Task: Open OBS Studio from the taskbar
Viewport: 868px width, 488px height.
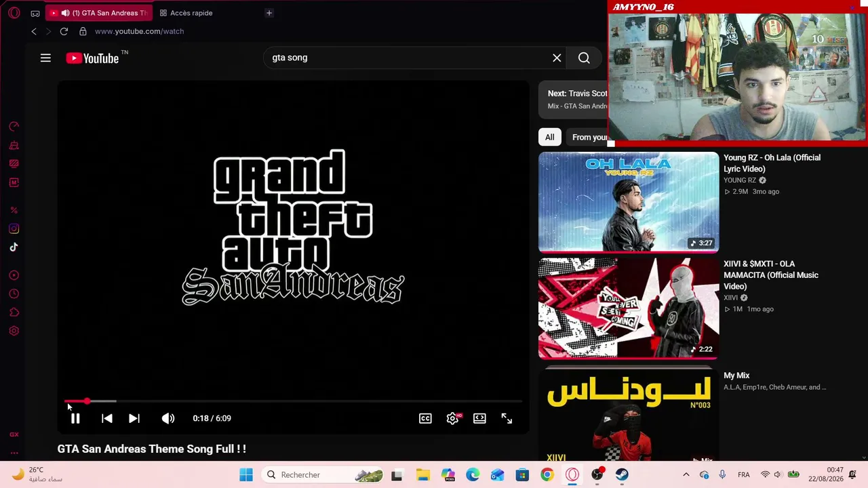Action: pos(597,474)
